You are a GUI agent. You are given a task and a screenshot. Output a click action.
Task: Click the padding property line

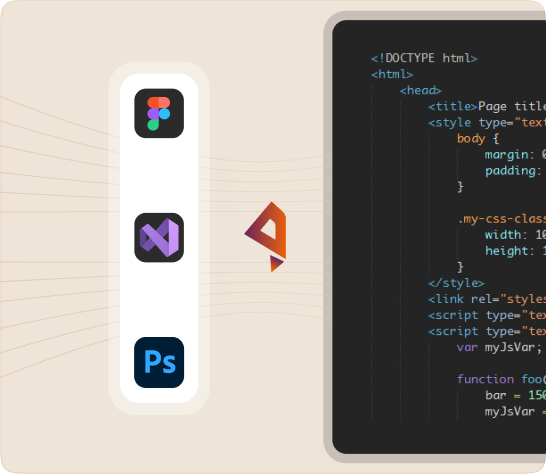tap(514, 171)
